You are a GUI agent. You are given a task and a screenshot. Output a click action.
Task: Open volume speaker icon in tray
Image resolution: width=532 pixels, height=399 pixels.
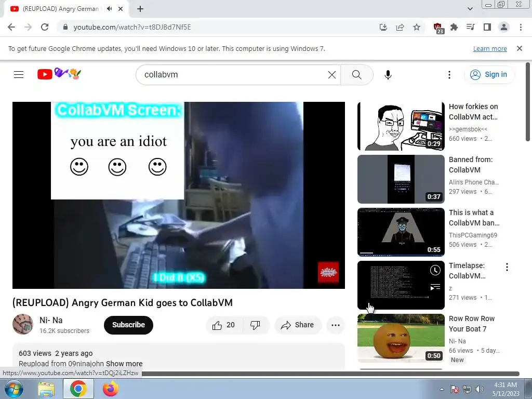pos(479,389)
